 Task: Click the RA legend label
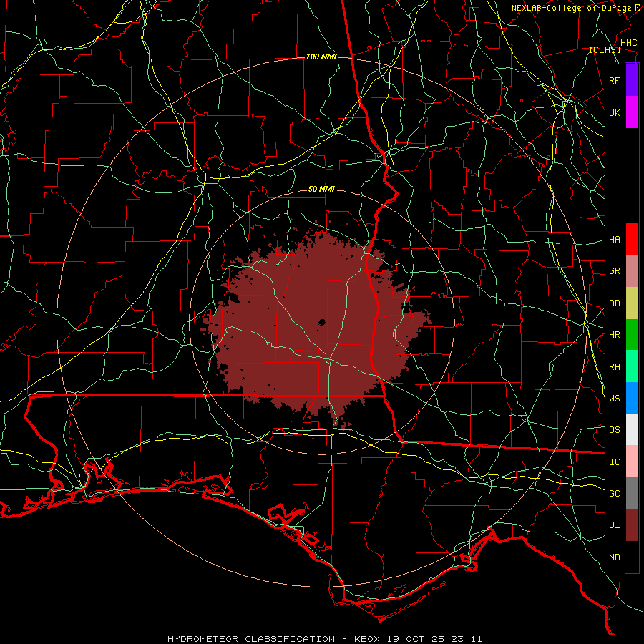(x=615, y=367)
